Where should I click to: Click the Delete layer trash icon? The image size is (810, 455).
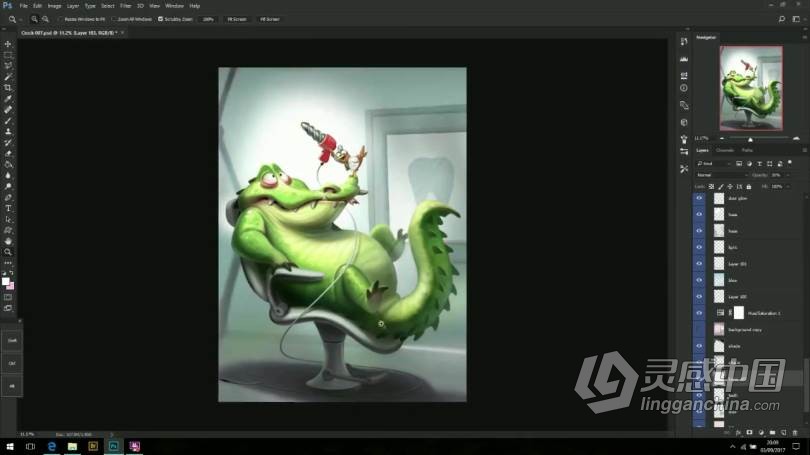pyautogui.click(x=795, y=432)
